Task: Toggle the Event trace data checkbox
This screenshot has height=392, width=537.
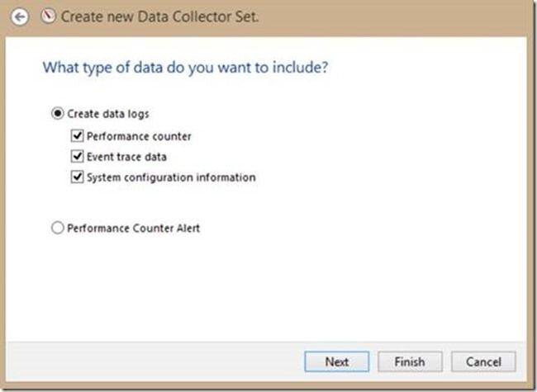Action: tap(77, 156)
